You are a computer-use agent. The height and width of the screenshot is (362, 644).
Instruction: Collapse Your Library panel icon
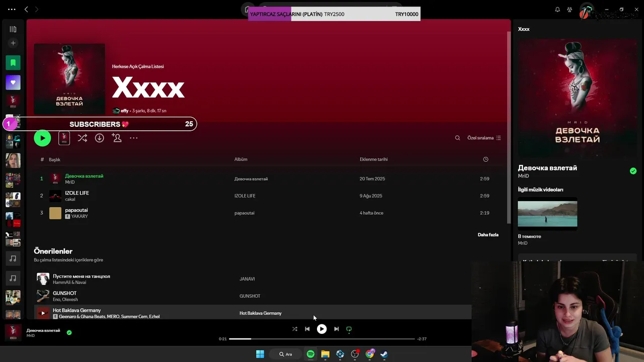[x=13, y=29]
